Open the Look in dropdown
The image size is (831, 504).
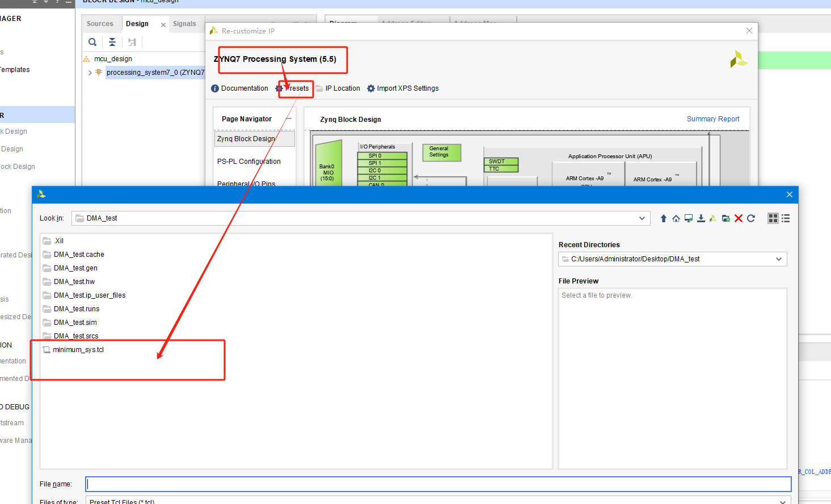click(642, 218)
